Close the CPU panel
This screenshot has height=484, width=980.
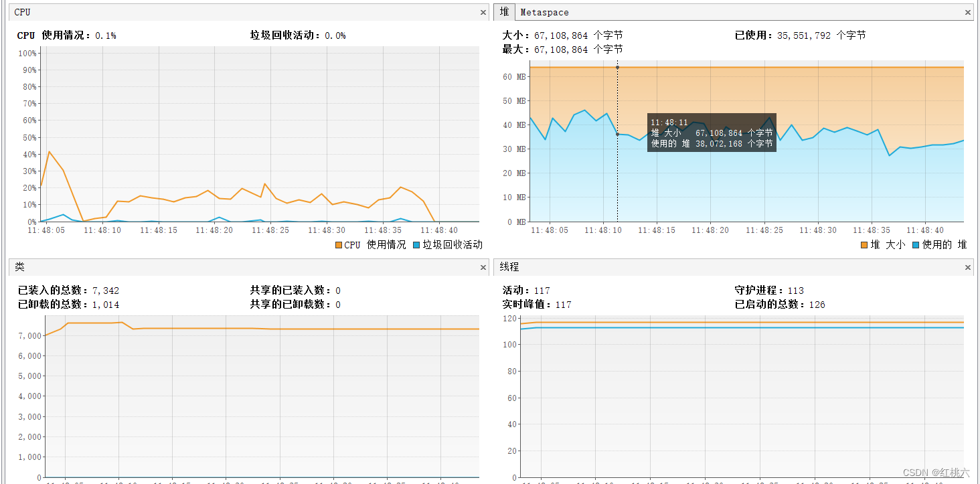(x=483, y=12)
